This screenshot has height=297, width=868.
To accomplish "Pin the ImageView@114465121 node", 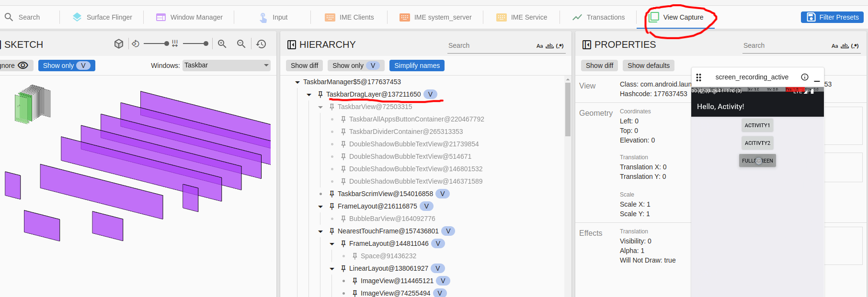I will click(x=355, y=281).
